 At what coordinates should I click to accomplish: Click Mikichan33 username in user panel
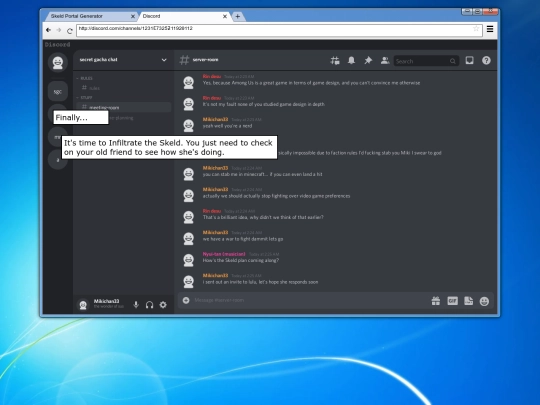click(106, 301)
